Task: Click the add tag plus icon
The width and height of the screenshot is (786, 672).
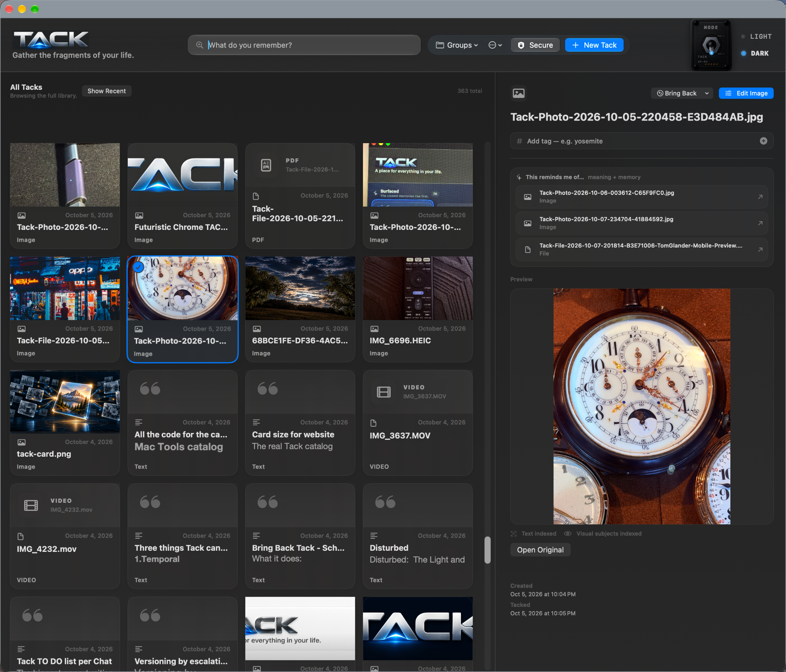Action: click(x=763, y=141)
